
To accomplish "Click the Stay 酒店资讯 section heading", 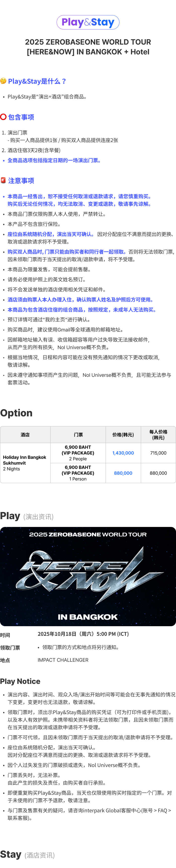I will coord(28,854).
